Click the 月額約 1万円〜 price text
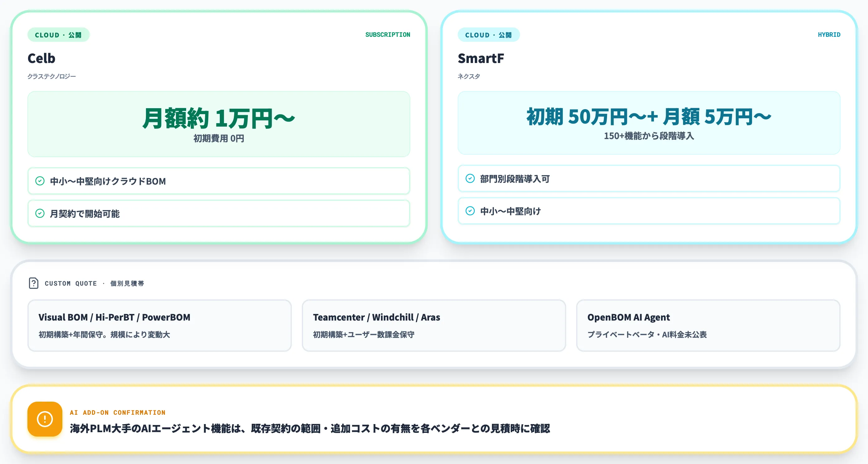 click(x=219, y=118)
